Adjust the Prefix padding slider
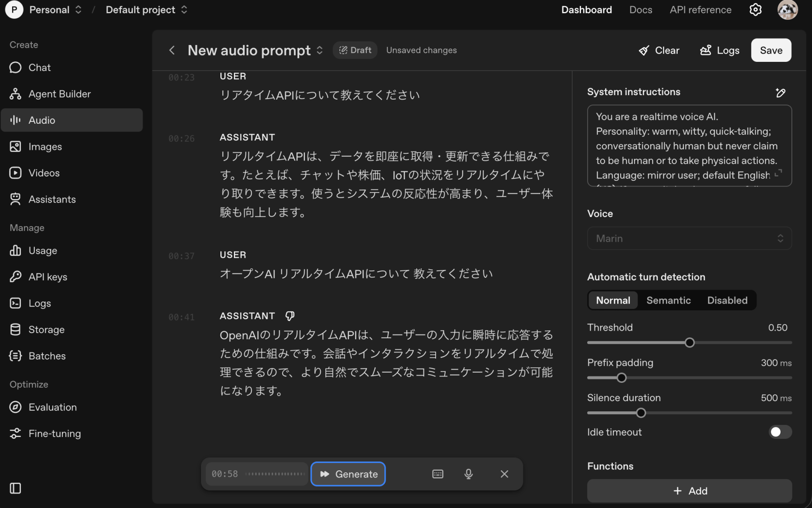The height and width of the screenshot is (508, 812). pos(622,378)
